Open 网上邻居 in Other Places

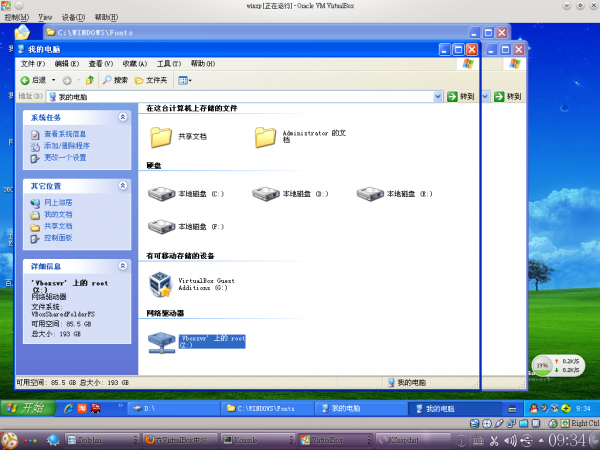(x=58, y=202)
